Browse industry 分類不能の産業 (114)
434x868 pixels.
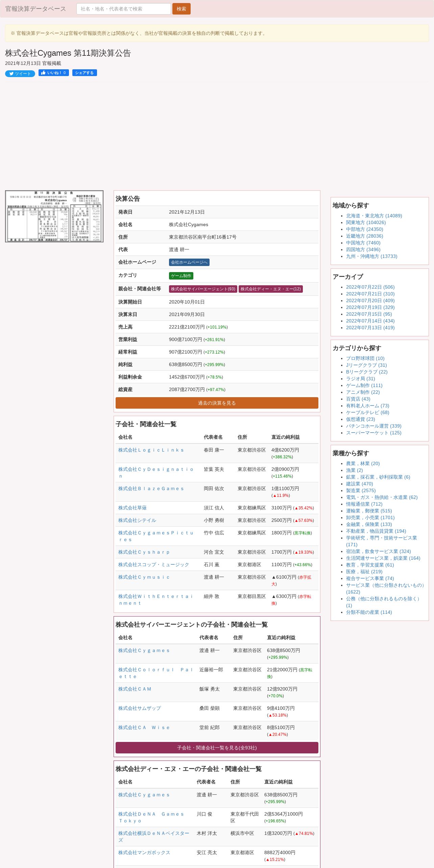pos(369,612)
